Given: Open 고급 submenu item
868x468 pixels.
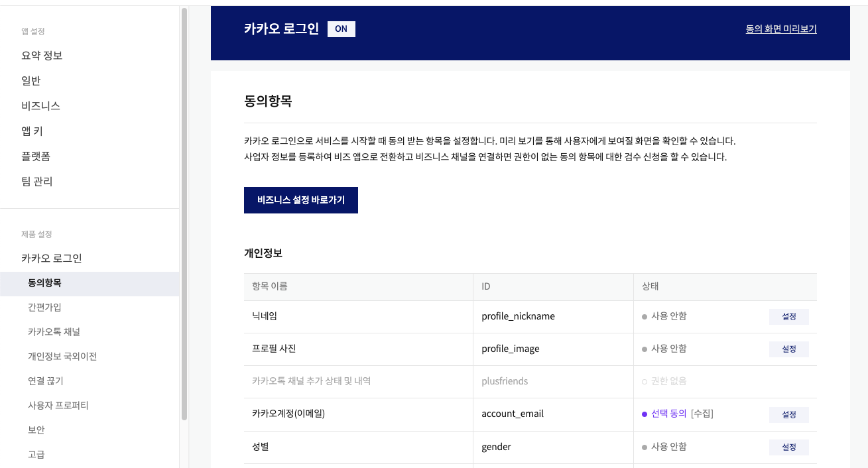Looking at the screenshot, I should click(36, 455).
